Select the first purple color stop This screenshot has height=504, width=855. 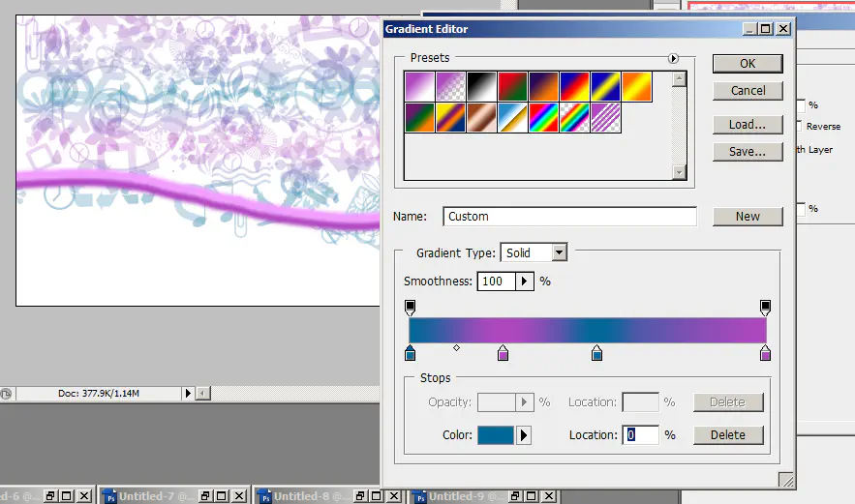click(x=503, y=354)
